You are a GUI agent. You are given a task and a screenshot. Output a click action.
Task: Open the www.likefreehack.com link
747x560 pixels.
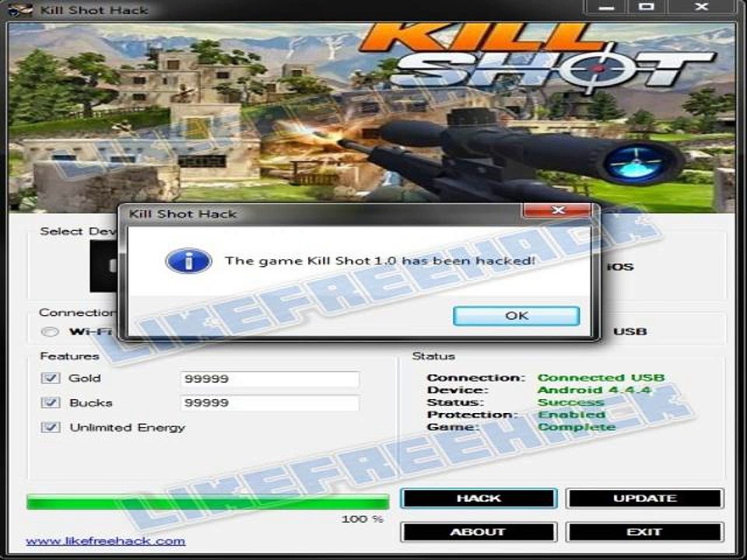[105, 541]
